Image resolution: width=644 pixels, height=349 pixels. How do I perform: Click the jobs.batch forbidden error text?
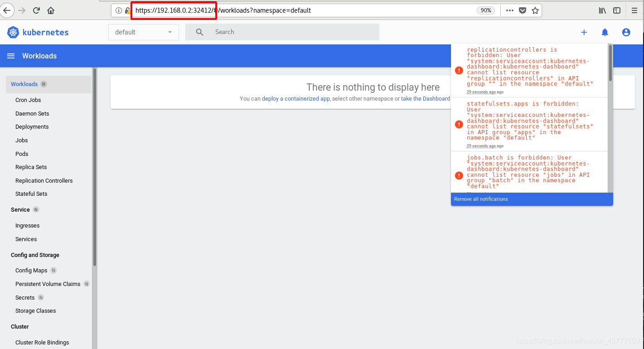pos(528,172)
